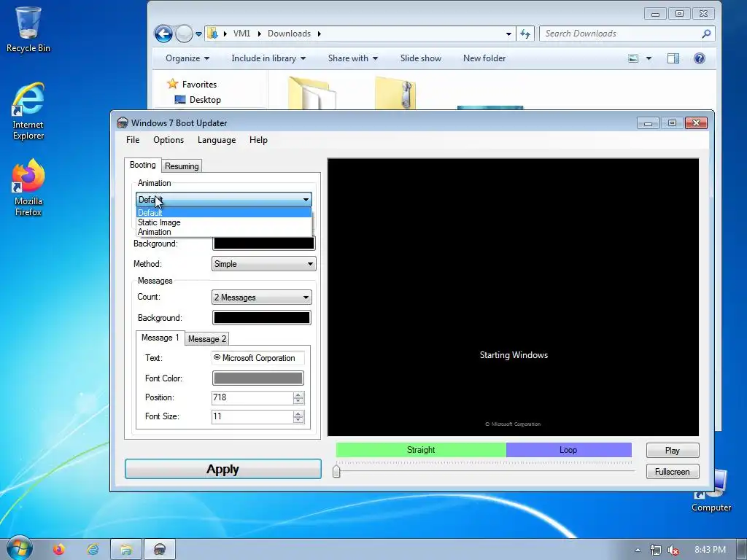
Task: Toggle the preview pane in Explorer
Action: click(673, 58)
